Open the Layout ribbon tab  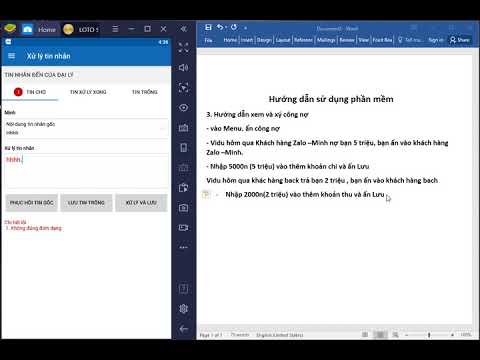tap(283, 40)
